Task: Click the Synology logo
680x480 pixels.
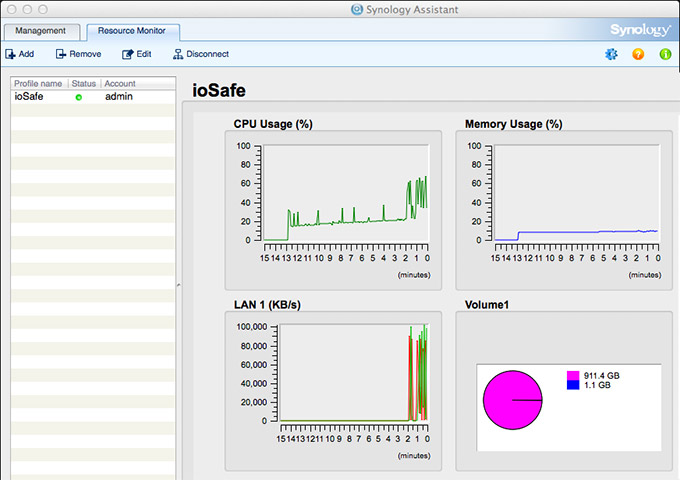Action: pos(640,30)
